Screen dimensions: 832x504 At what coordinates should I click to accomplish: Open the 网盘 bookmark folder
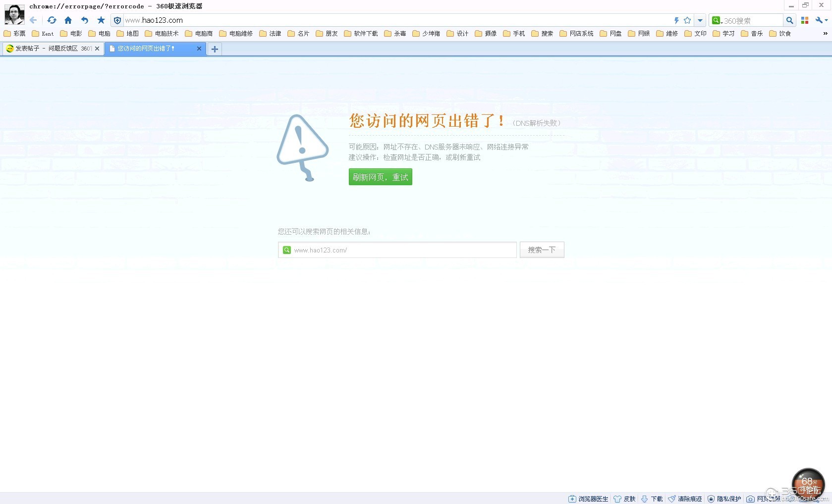click(610, 34)
